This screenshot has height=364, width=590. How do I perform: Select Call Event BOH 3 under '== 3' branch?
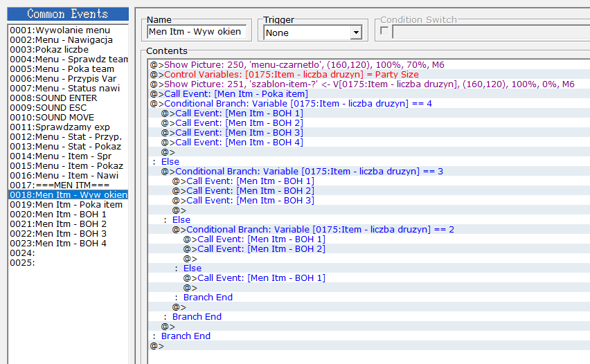[x=369, y=201]
